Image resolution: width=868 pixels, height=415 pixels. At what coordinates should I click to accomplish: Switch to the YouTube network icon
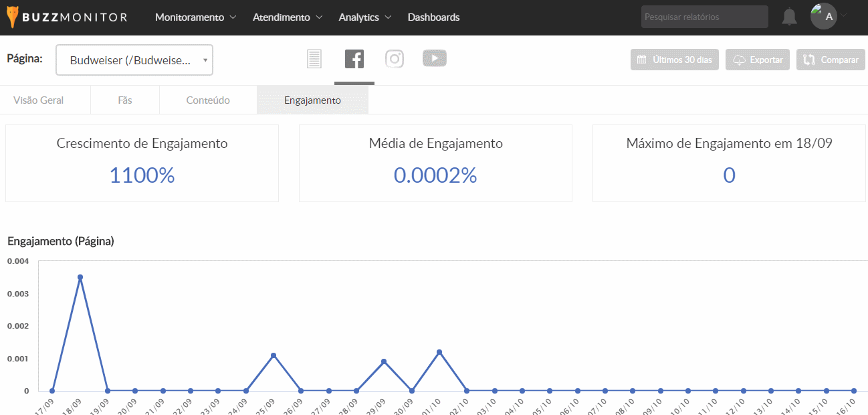[435, 59]
